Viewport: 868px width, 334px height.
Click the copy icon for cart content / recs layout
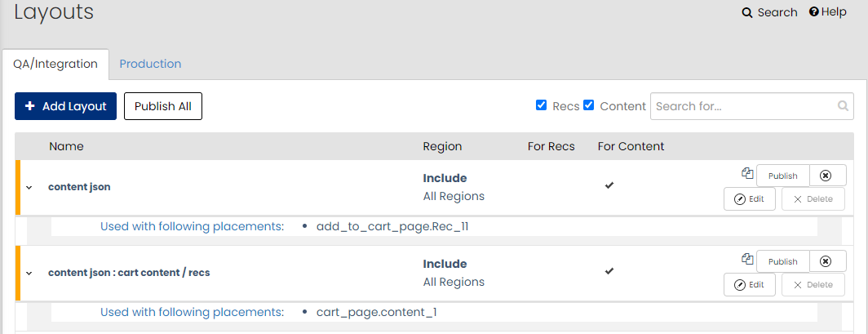coord(747,259)
